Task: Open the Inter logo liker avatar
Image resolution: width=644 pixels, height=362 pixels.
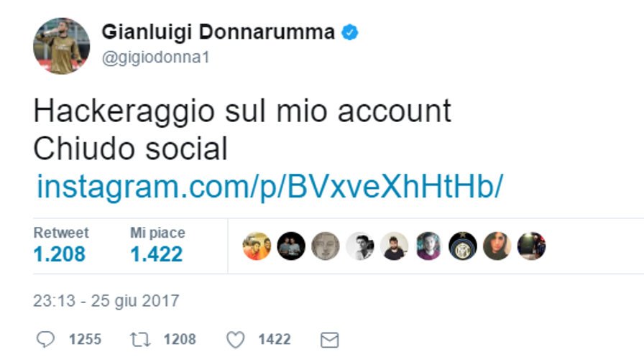Action: click(x=462, y=246)
